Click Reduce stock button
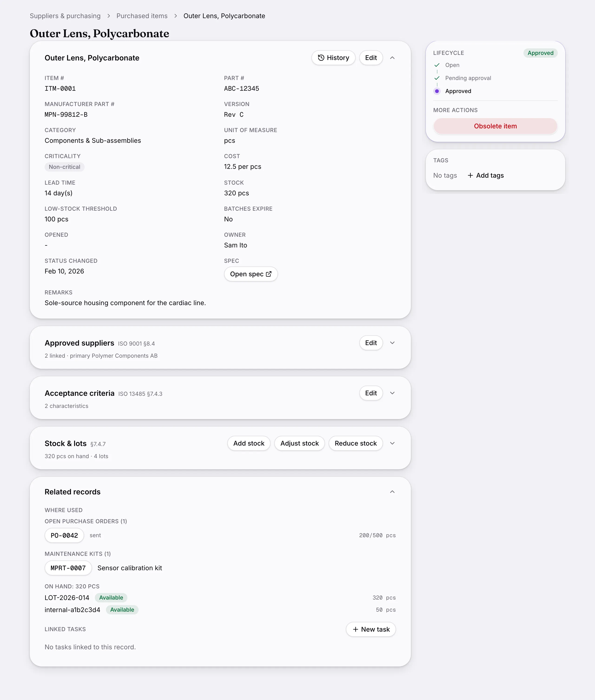The image size is (595, 700). click(356, 443)
